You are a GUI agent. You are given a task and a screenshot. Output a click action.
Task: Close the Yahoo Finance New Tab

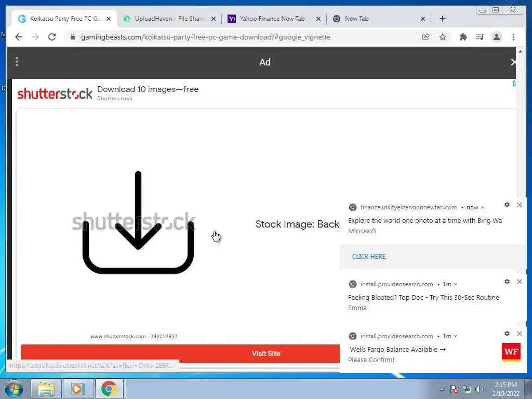click(x=318, y=19)
